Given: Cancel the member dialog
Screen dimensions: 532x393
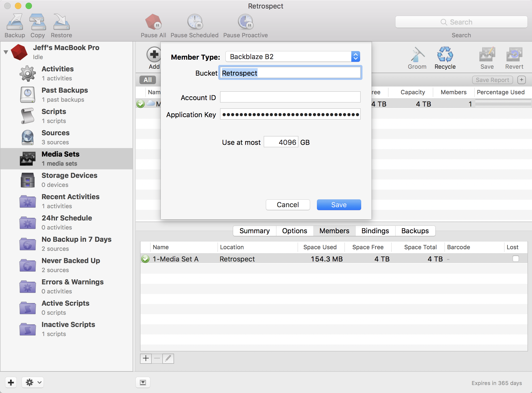Looking at the screenshot, I should 287,204.
